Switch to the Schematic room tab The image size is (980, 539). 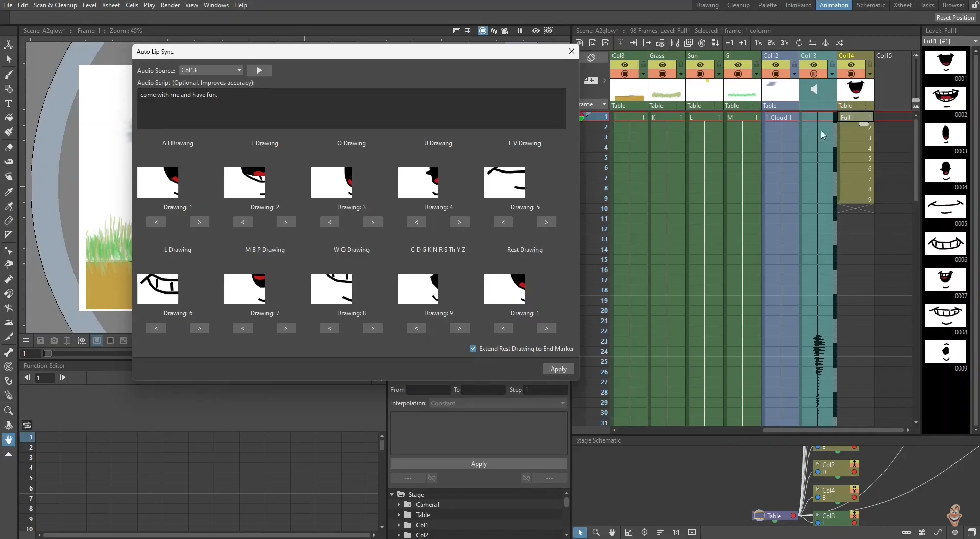tap(870, 5)
